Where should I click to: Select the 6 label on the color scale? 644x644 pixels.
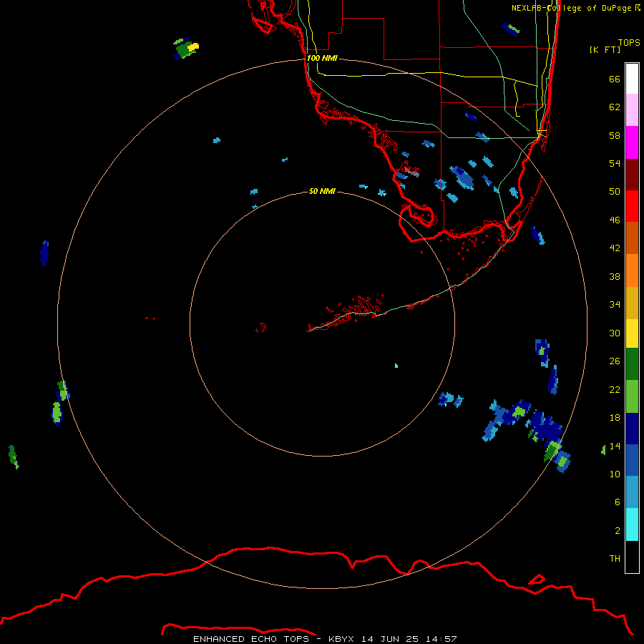tap(618, 502)
